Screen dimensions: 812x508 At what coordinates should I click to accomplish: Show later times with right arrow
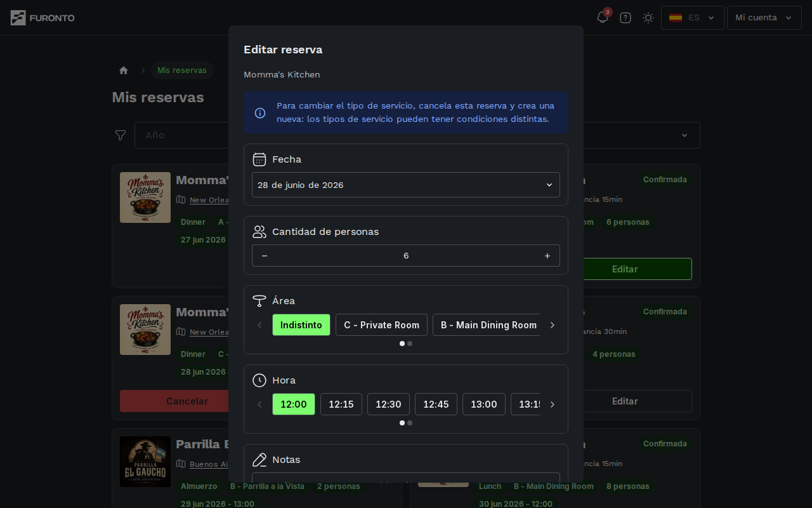click(x=553, y=404)
